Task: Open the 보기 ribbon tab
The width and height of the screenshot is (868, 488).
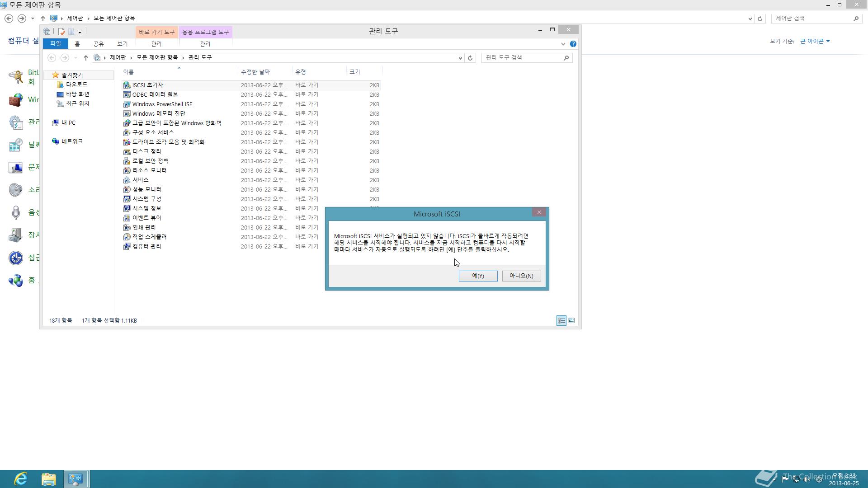Action: tap(122, 44)
